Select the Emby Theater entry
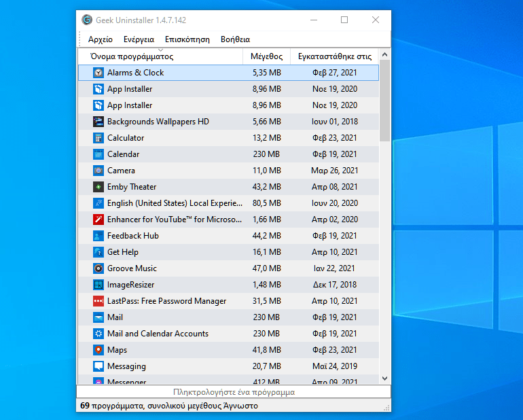The image size is (523, 420). point(228,187)
